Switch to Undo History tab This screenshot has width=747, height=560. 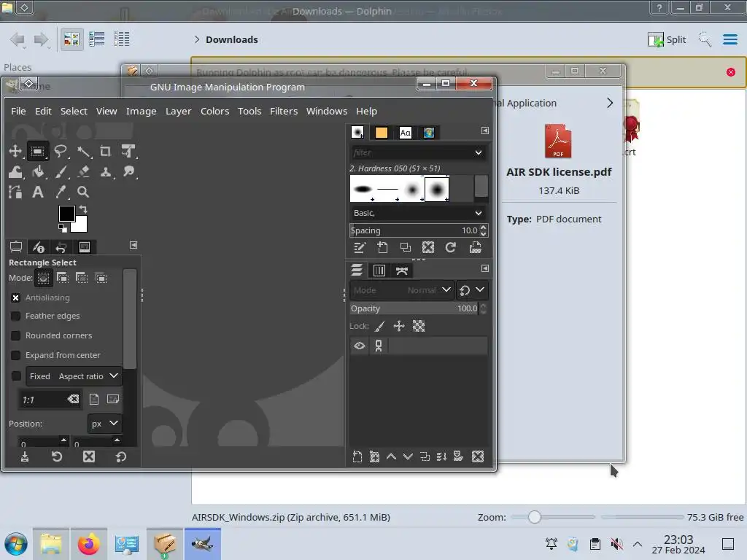(x=61, y=246)
